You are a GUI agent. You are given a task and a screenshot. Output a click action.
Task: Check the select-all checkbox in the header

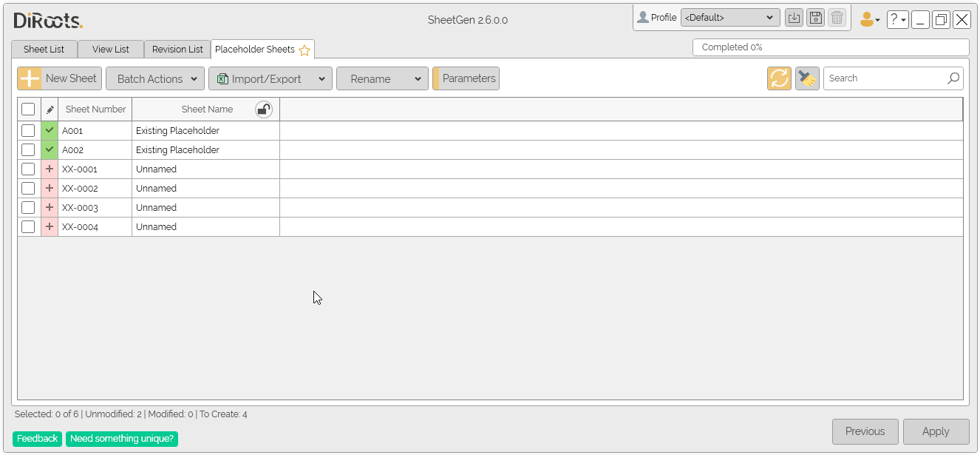pyautogui.click(x=28, y=109)
